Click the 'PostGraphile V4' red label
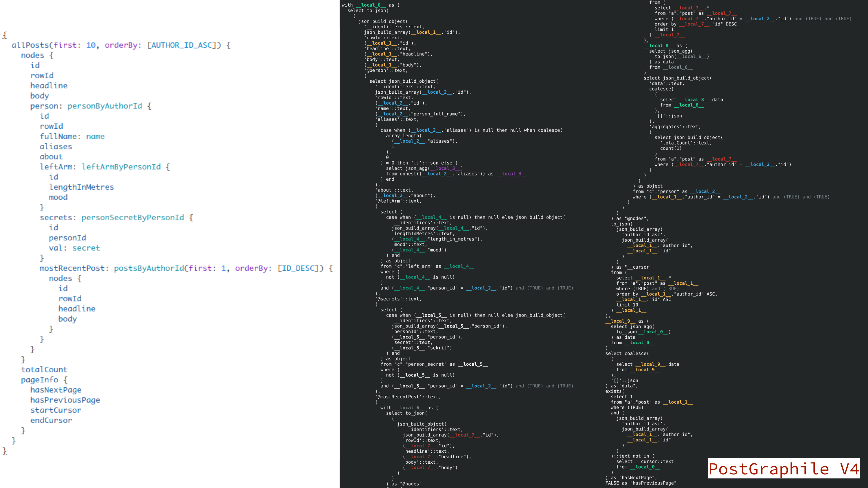Viewport: 868px width, 488px height. 784,468
